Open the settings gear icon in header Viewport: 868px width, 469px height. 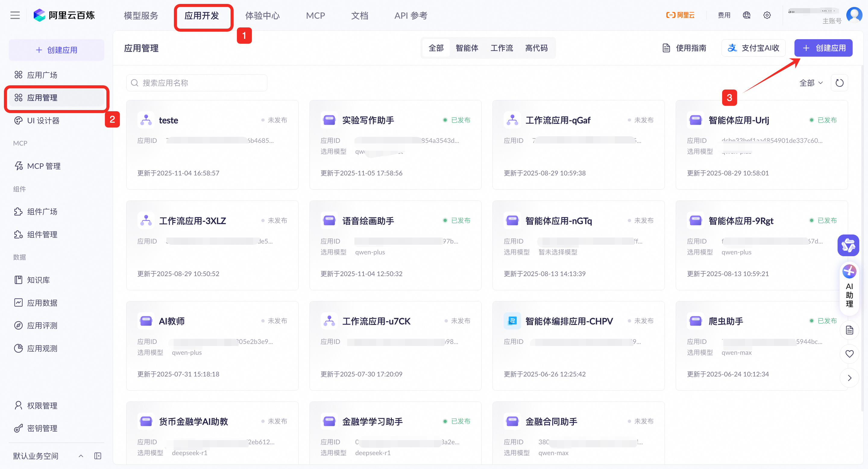coord(767,15)
